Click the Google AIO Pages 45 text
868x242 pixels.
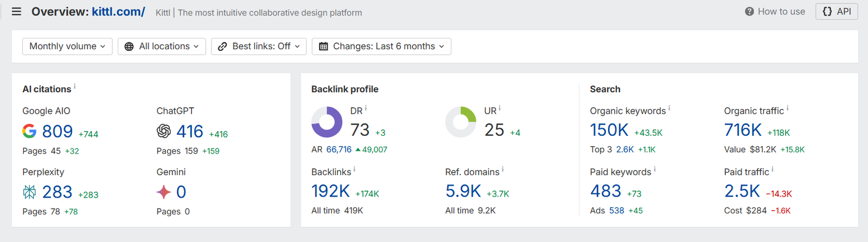point(41,151)
